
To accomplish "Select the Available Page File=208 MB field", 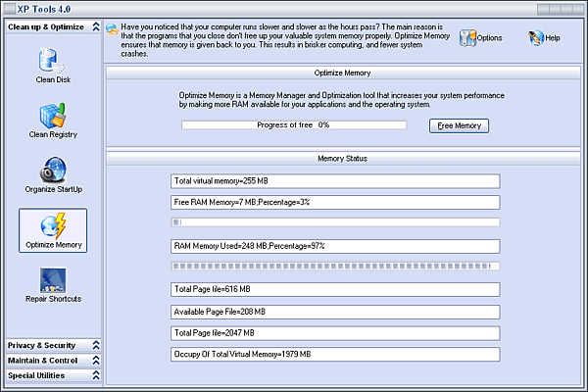I will click(x=335, y=312).
